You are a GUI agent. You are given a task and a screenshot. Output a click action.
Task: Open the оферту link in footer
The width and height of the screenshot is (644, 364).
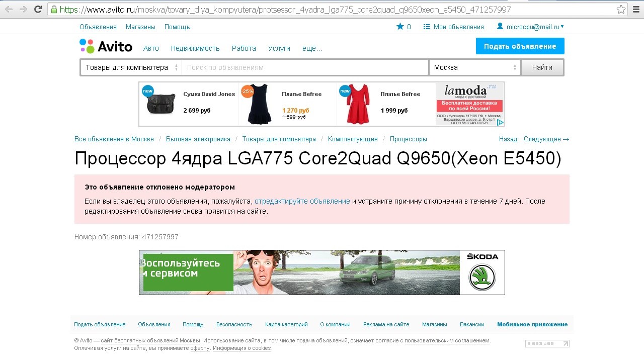[200, 348]
